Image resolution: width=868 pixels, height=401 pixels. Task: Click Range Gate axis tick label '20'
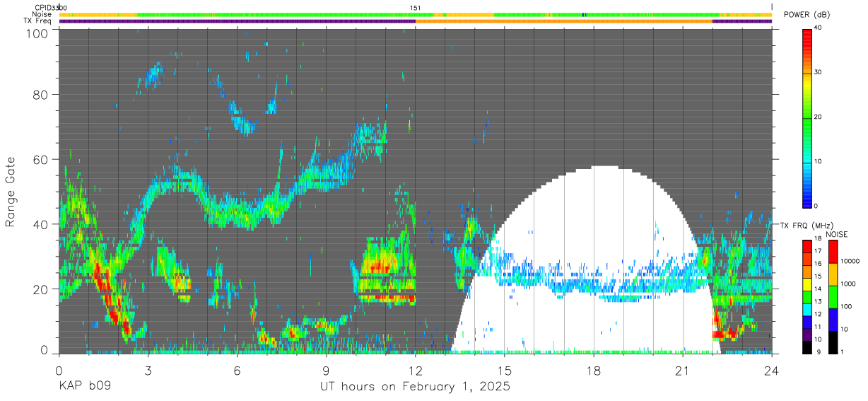click(41, 289)
